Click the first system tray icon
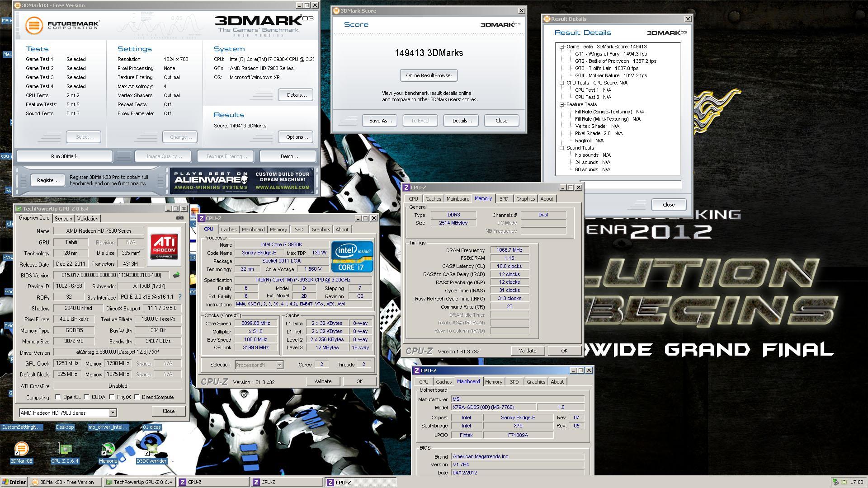This screenshot has width=868, height=488. 835,482
